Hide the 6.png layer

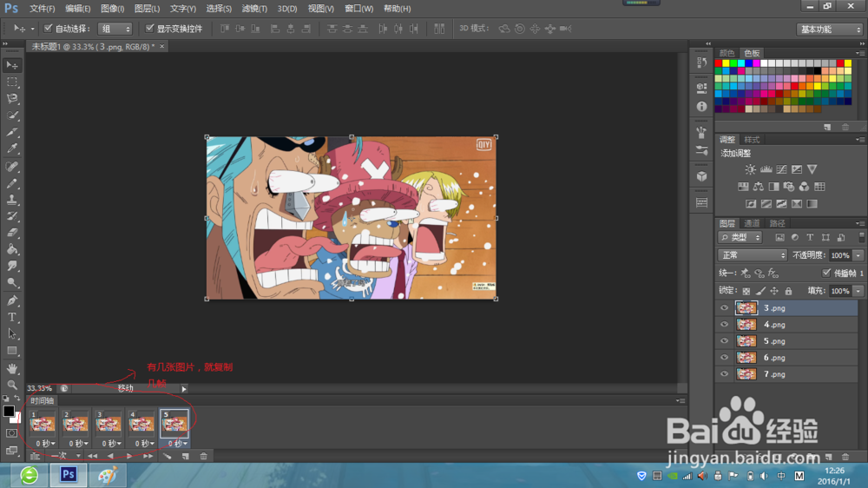coord(724,358)
